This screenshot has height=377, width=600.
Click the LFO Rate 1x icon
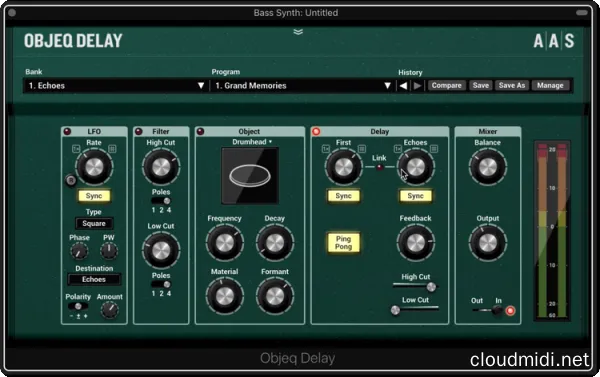76,149
